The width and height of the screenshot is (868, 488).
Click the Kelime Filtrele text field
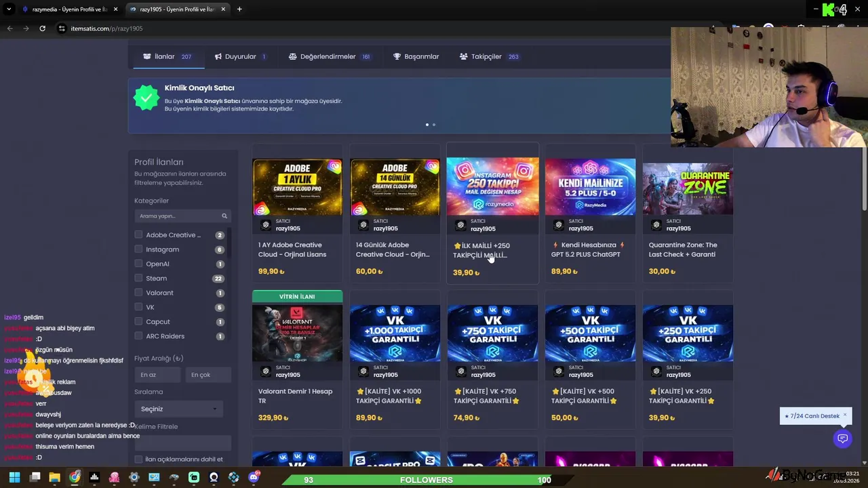(182, 442)
